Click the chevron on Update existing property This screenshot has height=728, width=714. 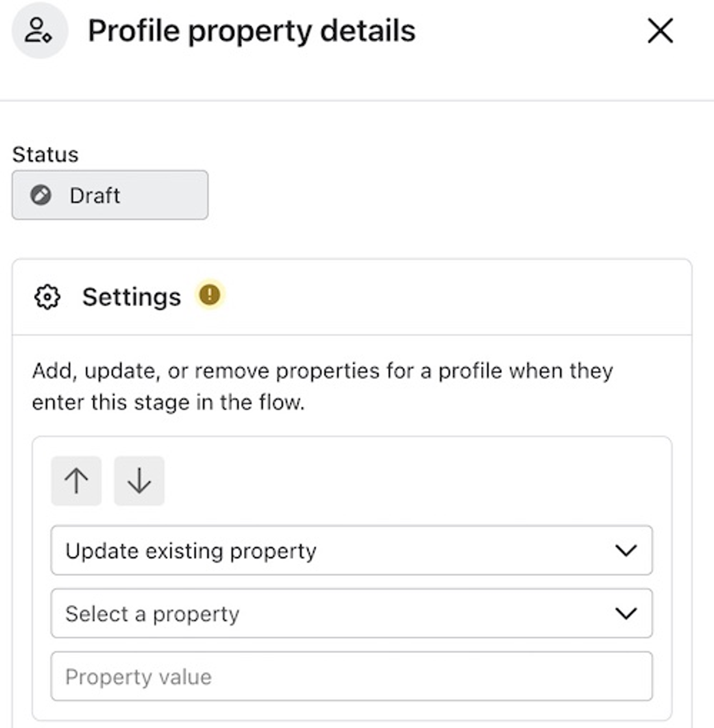626,550
